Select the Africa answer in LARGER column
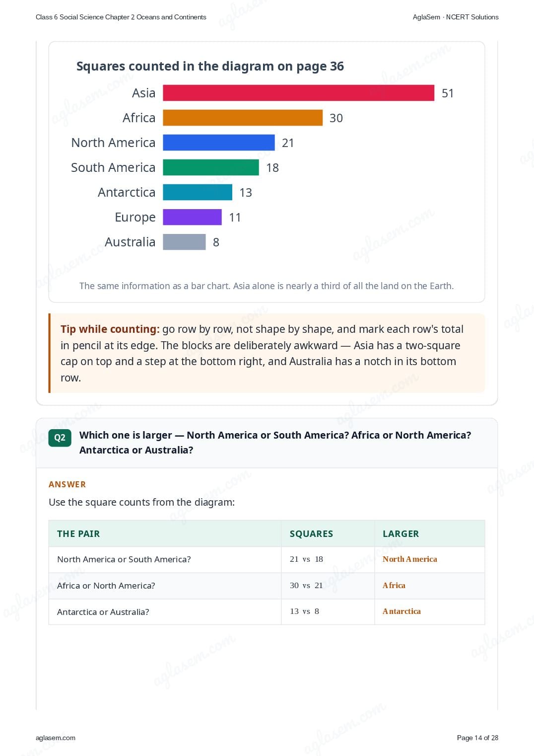Screen dimensions: 534x756 pos(394,585)
